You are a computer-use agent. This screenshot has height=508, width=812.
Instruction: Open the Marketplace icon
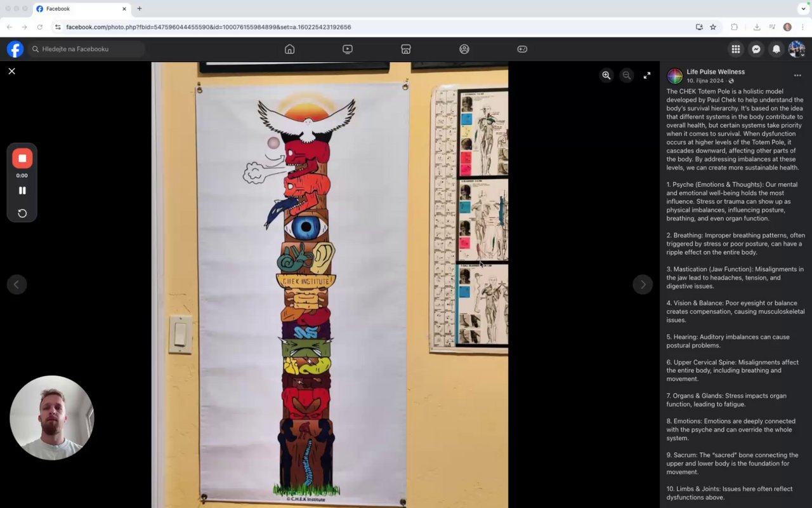click(406, 49)
